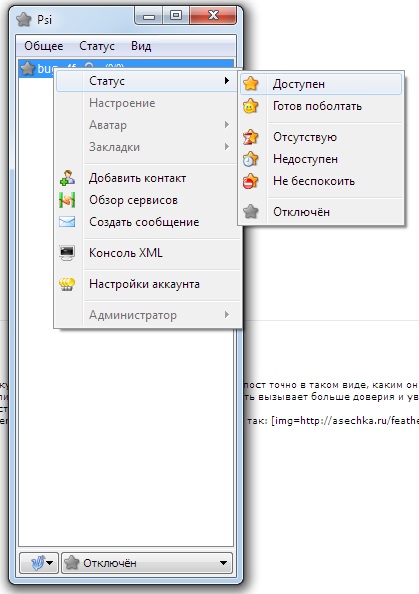
Task: Click the Консоль XML monitor icon
Action: 67,253
